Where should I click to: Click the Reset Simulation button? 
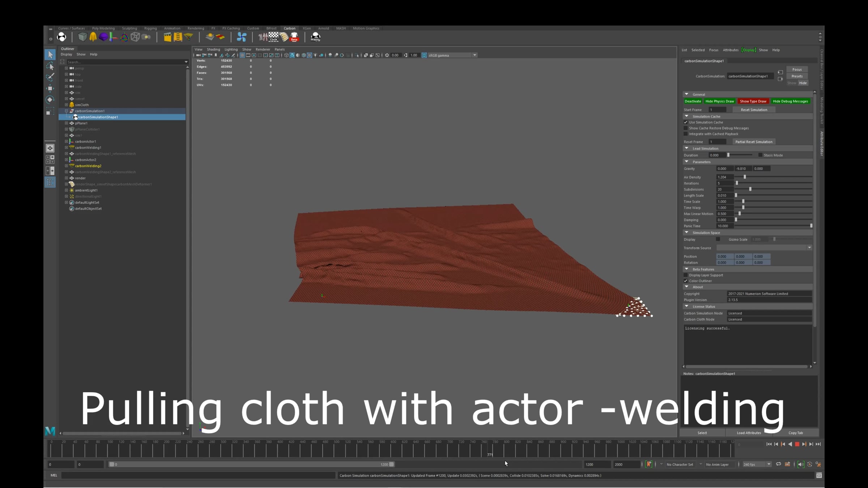click(x=754, y=110)
